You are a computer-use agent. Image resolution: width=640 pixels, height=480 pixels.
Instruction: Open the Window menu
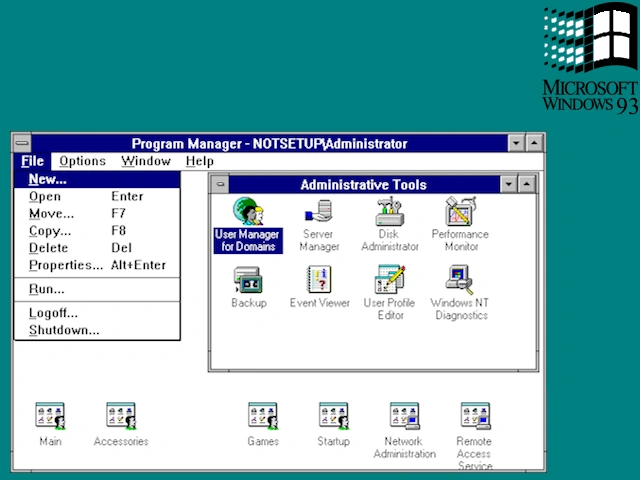coord(146,161)
